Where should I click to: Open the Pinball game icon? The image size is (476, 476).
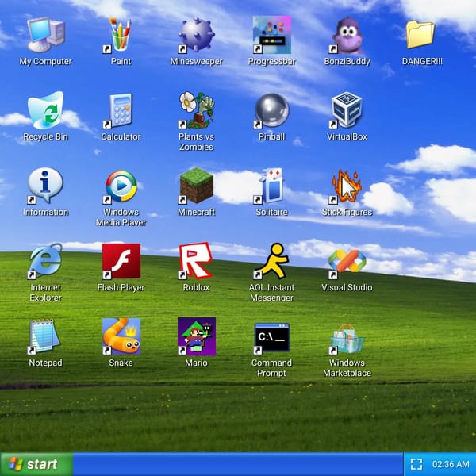pos(271,110)
